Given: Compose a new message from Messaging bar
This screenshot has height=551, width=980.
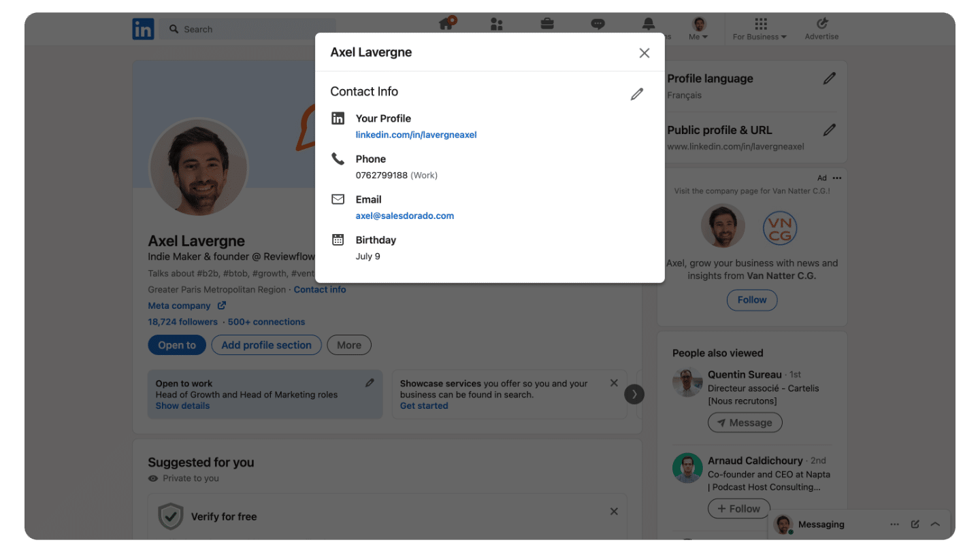Looking at the screenshot, I should click(915, 524).
